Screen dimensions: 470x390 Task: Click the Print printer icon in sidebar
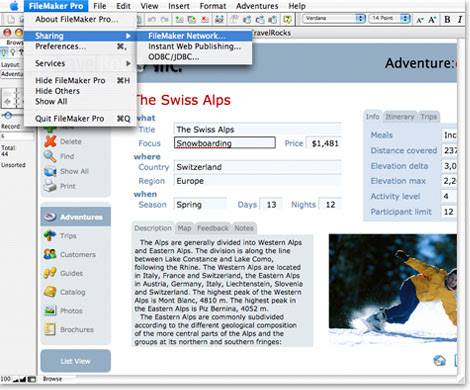tap(50, 186)
